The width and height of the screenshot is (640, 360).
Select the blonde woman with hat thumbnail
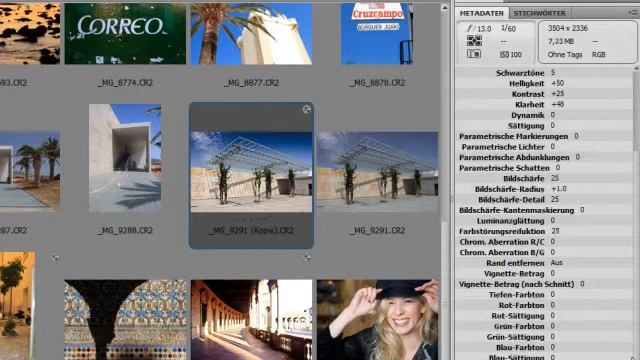tap(378, 320)
